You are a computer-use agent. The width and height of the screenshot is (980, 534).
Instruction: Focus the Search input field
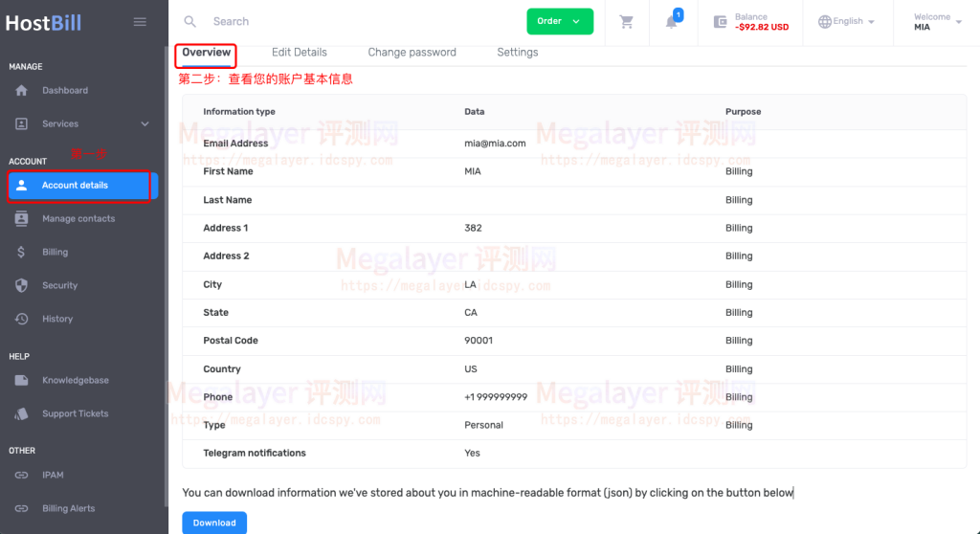click(363, 22)
